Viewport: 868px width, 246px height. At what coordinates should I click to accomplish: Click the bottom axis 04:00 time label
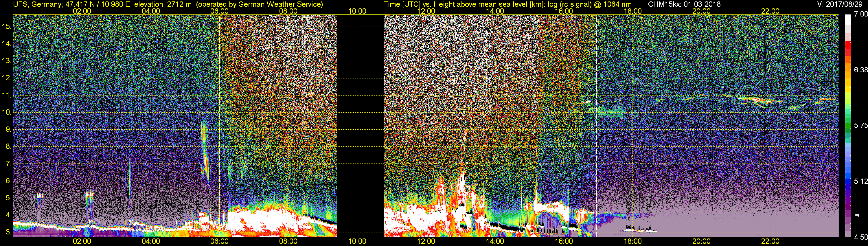pyautogui.click(x=151, y=241)
